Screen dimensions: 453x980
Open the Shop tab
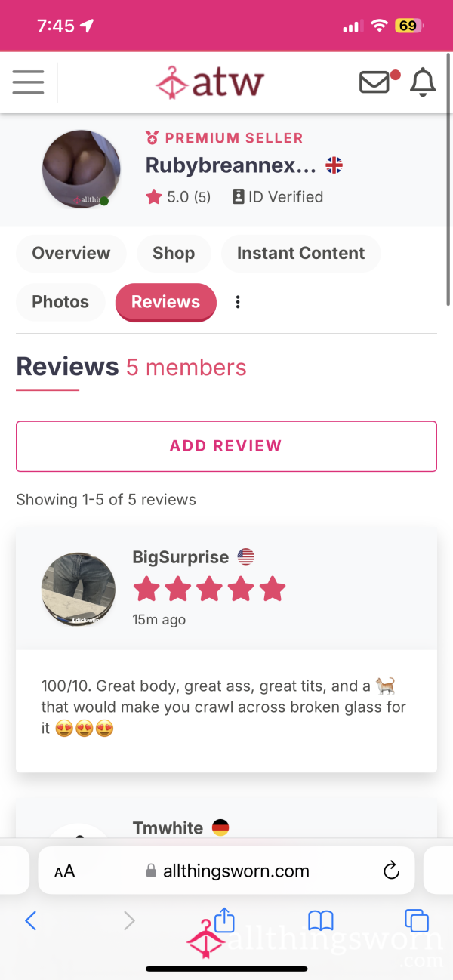pyautogui.click(x=174, y=253)
